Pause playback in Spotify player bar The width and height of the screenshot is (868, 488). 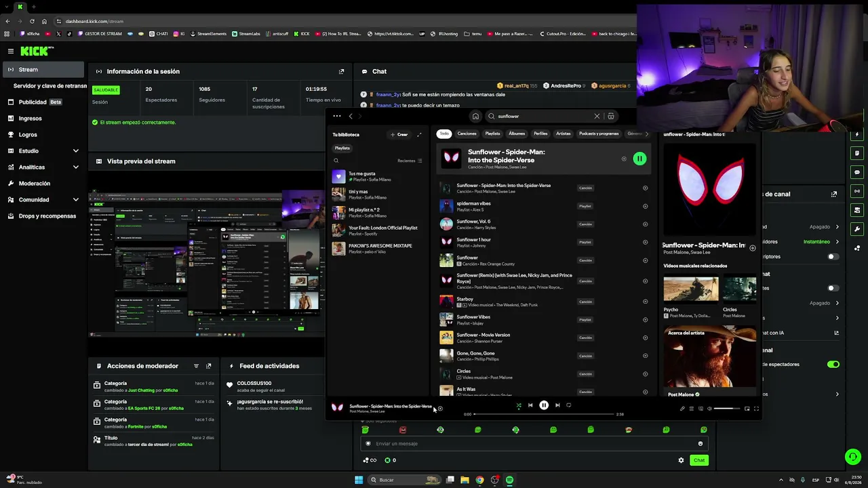544,405
